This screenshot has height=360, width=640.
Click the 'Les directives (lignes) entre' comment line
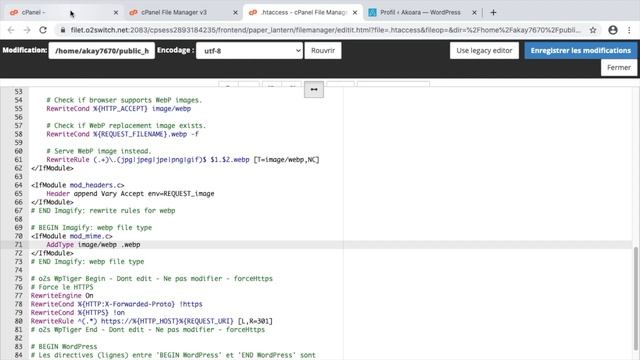[x=173, y=356]
